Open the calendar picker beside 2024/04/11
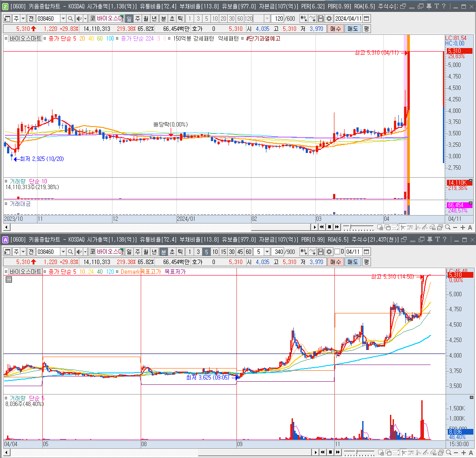This screenshot has height=458, width=476. coord(367,19)
